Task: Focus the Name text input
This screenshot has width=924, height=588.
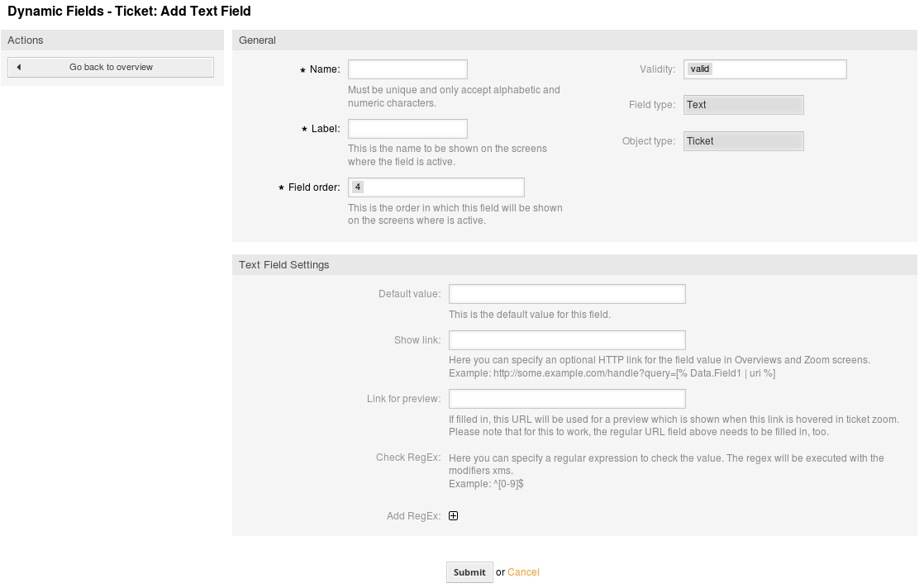Action: click(407, 69)
